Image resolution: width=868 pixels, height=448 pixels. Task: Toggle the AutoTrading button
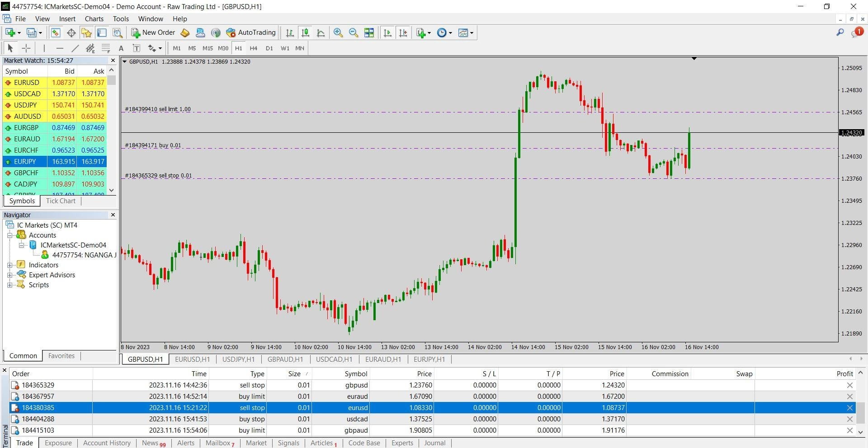[x=251, y=33]
